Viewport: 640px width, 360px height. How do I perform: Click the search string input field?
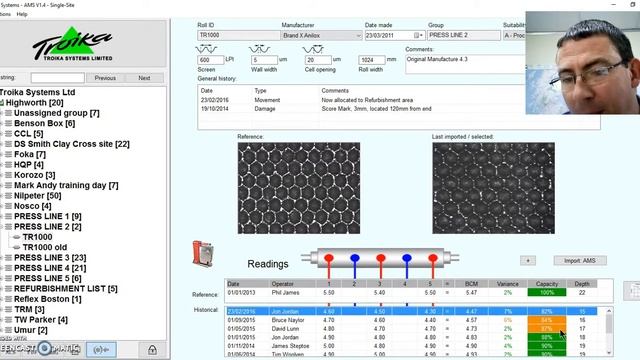tap(58, 78)
